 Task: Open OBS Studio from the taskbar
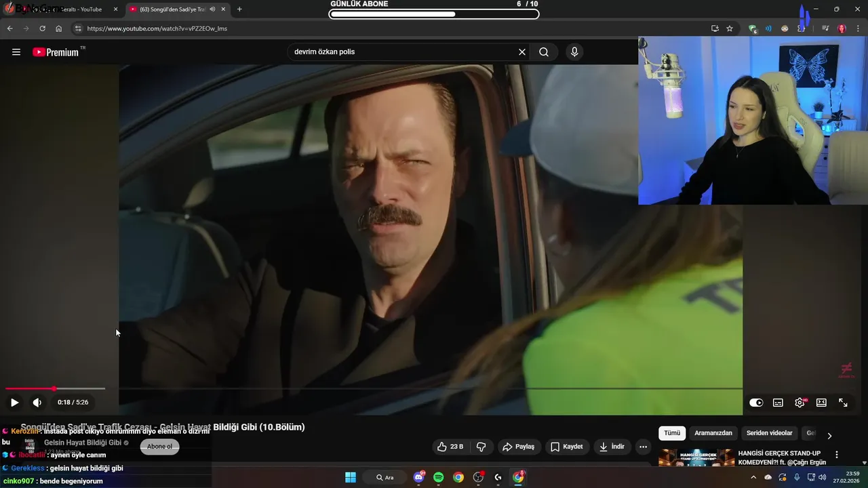click(x=478, y=477)
